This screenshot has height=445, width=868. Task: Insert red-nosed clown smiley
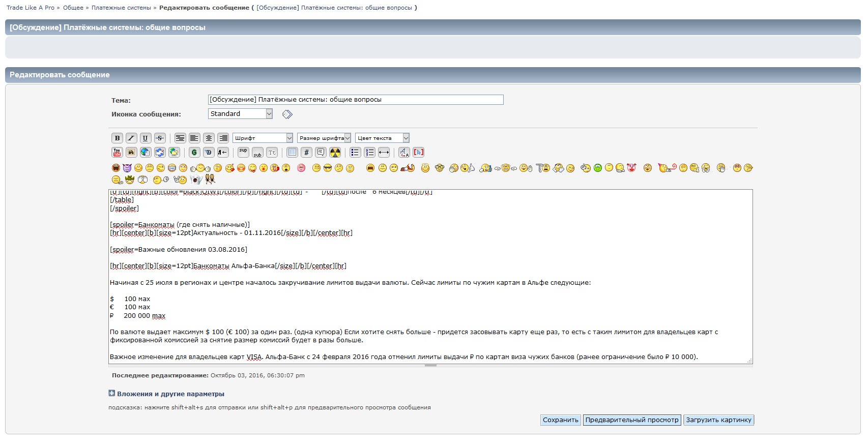tap(631, 167)
